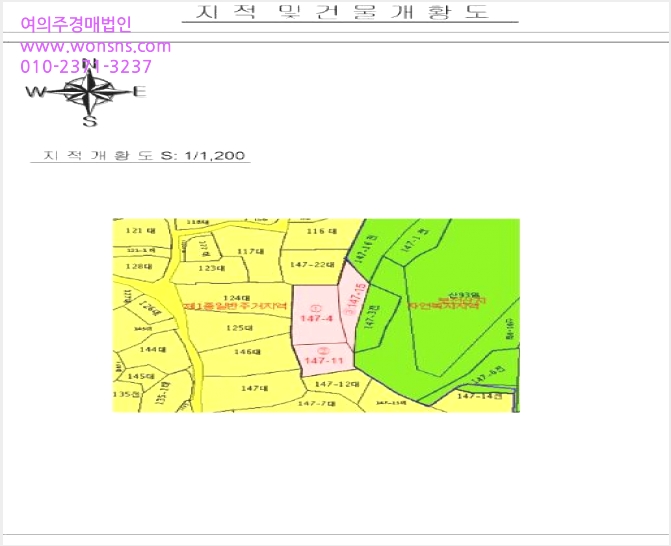The image size is (671, 546).
Task: Click the red '제1종일반주거지역' zoning label
Action: click(x=235, y=306)
